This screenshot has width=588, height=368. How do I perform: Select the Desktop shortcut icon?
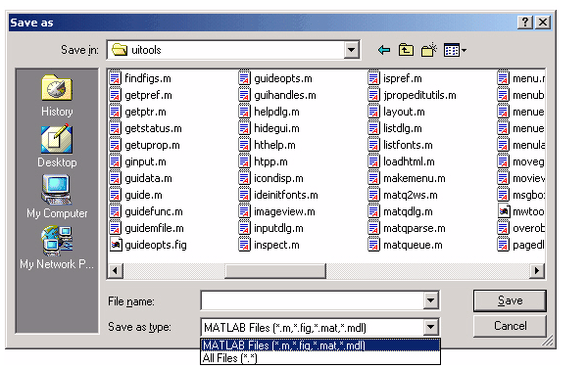point(57,139)
